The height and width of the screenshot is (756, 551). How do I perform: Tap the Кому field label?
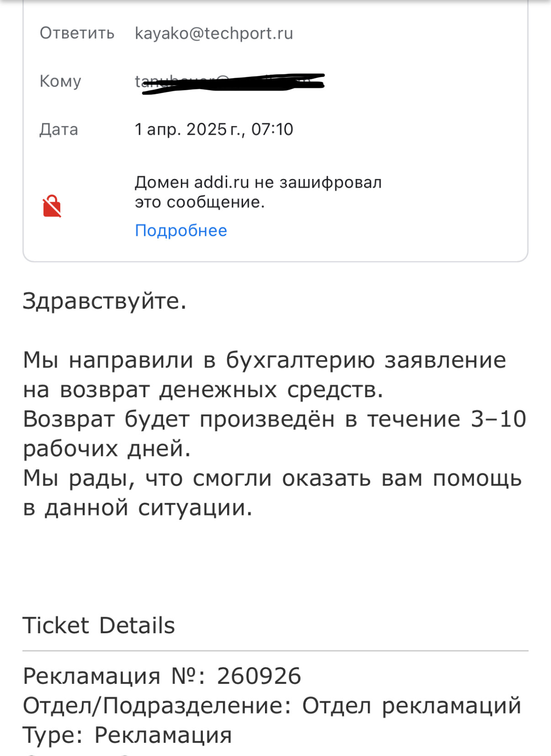(x=60, y=81)
